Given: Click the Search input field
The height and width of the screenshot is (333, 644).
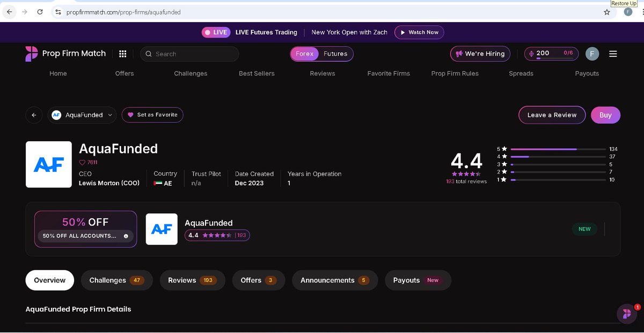Looking at the screenshot, I should [189, 54].
